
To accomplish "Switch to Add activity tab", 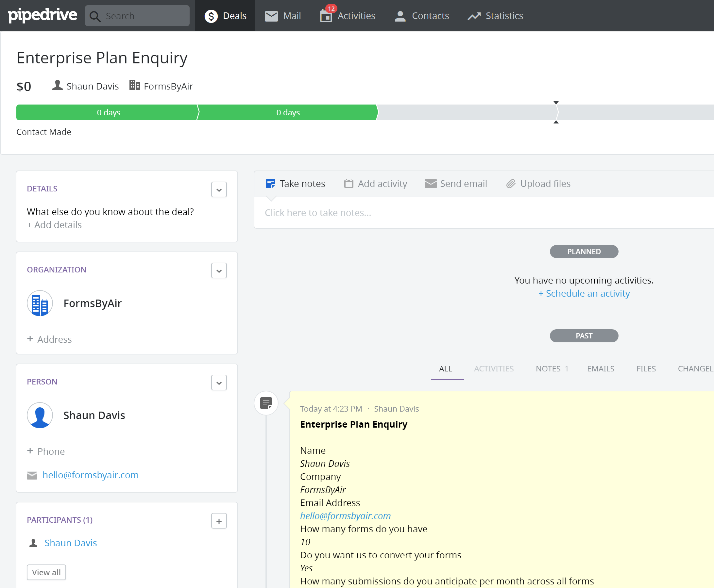I will point(376,184).
